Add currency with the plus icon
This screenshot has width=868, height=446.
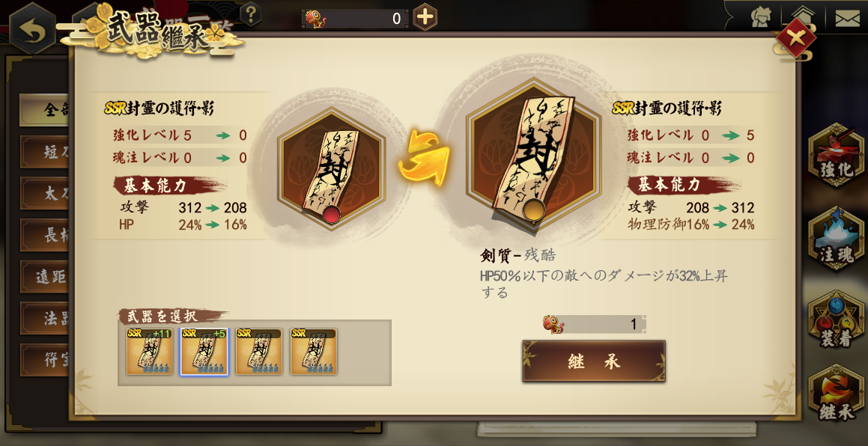[x=425, y=17]
